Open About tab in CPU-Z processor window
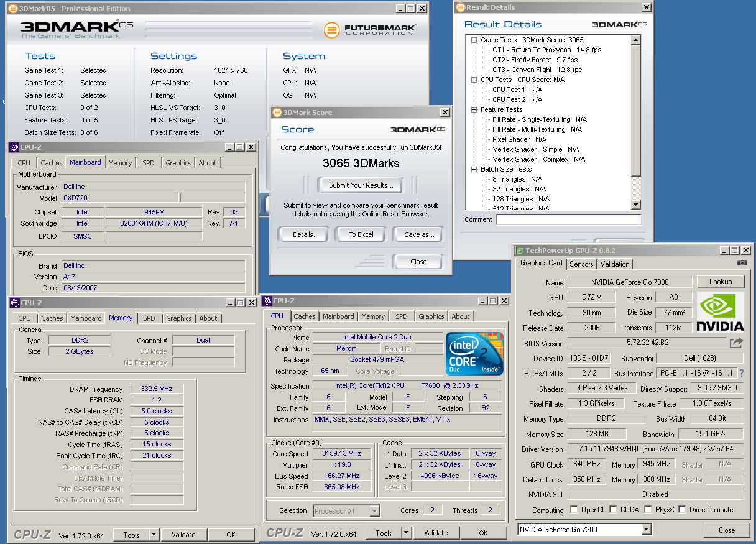 pyautogui.click(x=461, y=316)
